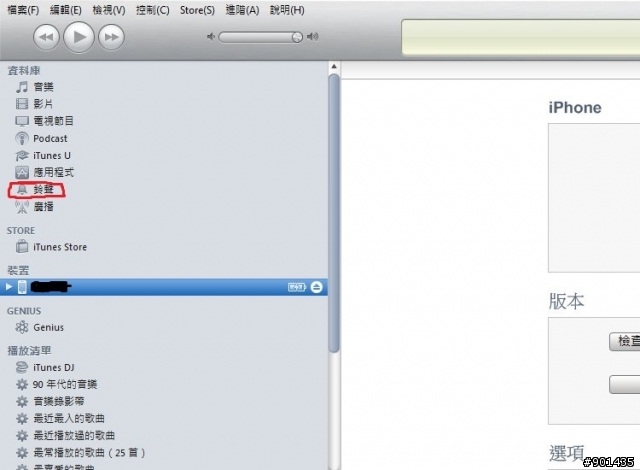Viewport: 640px width, 470px height.
Task: Select the 鈴聲 text label
Action: pyautogui.click(x=43, y=190)
